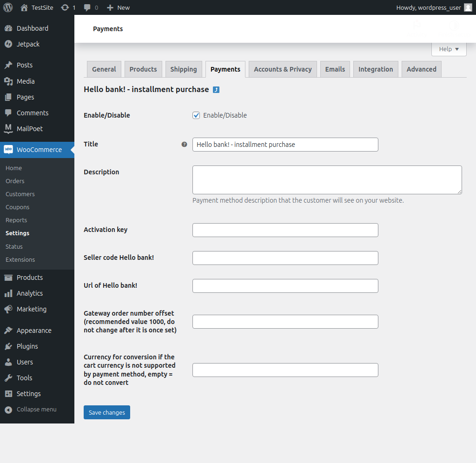
Task: Open the Integration tab
Action: pyautogui.click(x=376, y=69)
